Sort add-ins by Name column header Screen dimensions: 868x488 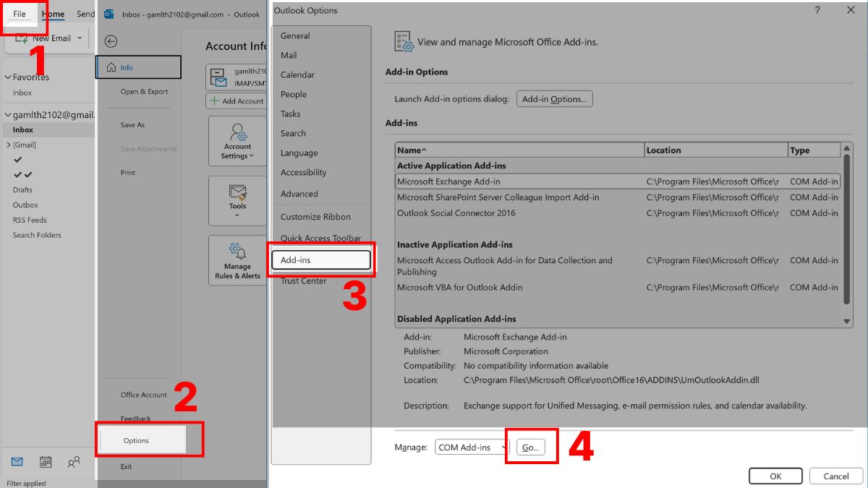tap(519, 150)
